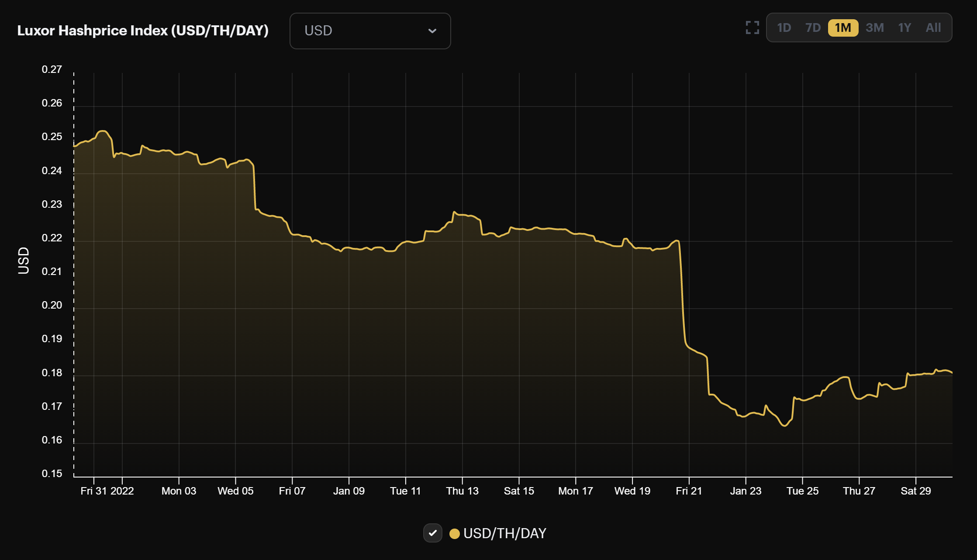Click the Luxor Hashprice Index title

(x=143, y=31)
